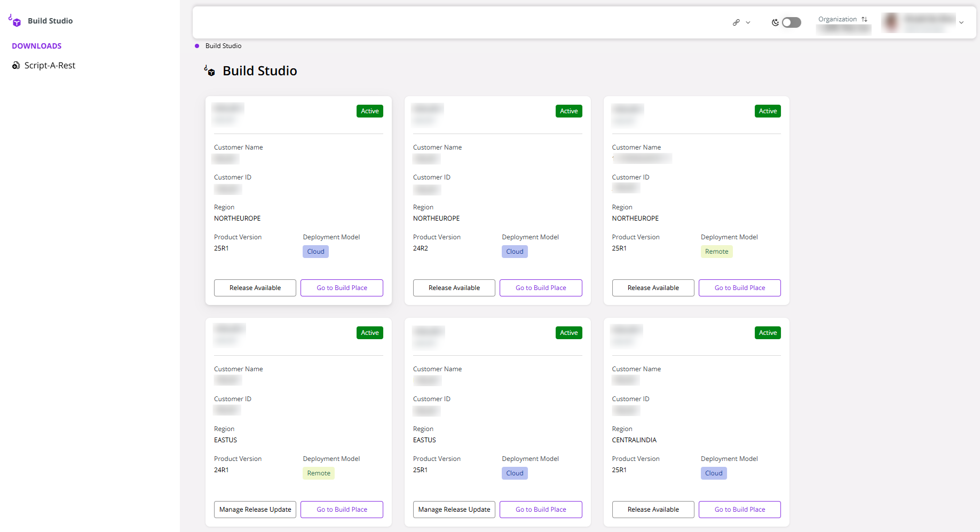
Task: Click the Script-A-Rest download icon
Action: point(16,65)
